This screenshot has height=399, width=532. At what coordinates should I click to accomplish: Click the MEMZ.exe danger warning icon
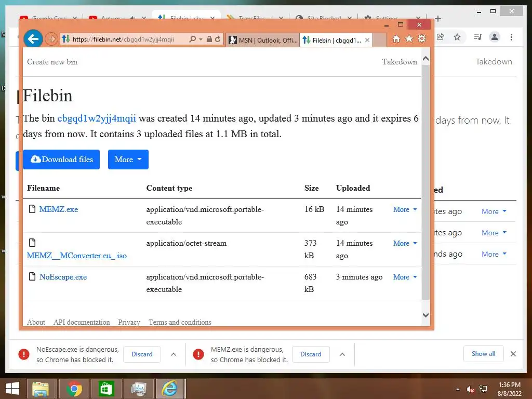[x=198, y=354]
